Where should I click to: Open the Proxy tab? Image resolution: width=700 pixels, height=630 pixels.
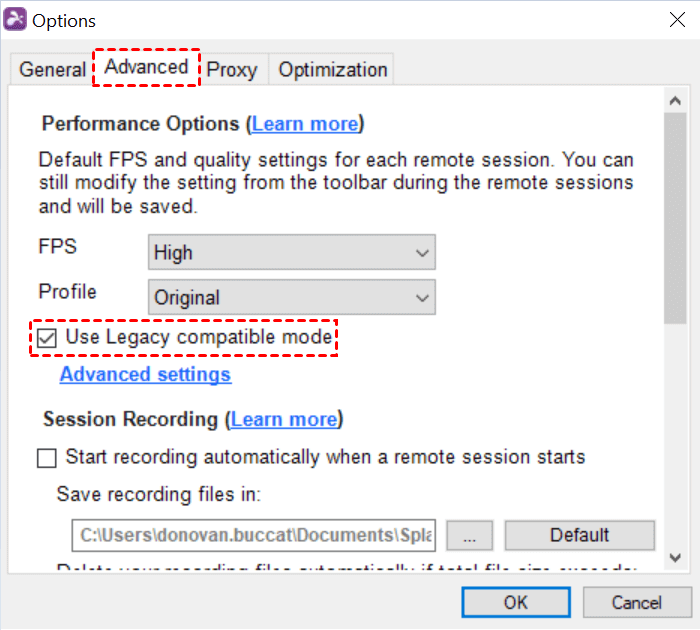click(232, 70)
